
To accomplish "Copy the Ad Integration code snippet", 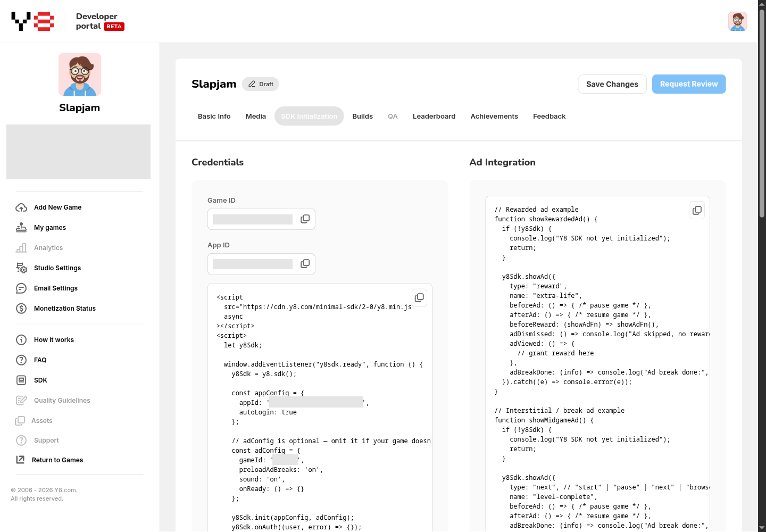I will click(x=697, y=210).
